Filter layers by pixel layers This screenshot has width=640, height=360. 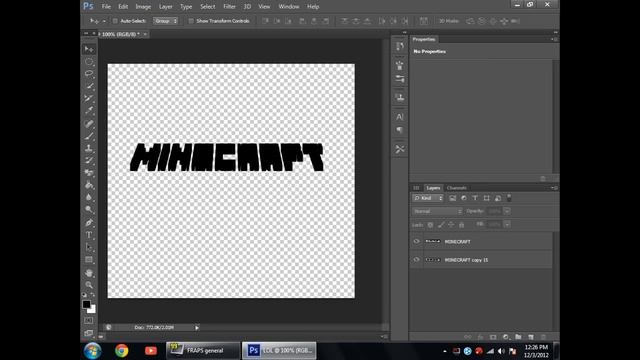click(453, 198)
